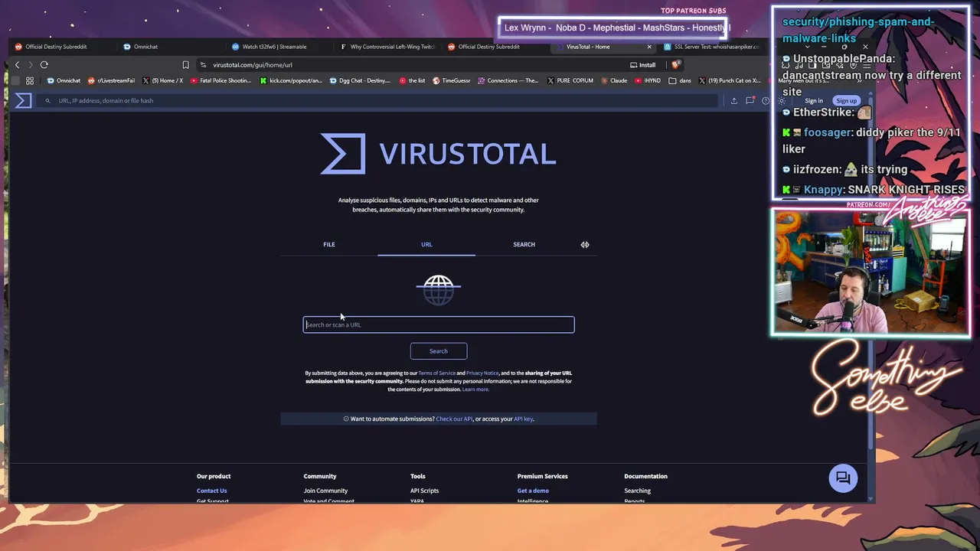Open the Privacy Notice link
This screenshot has height=551, width=980.
pos(482,373)
